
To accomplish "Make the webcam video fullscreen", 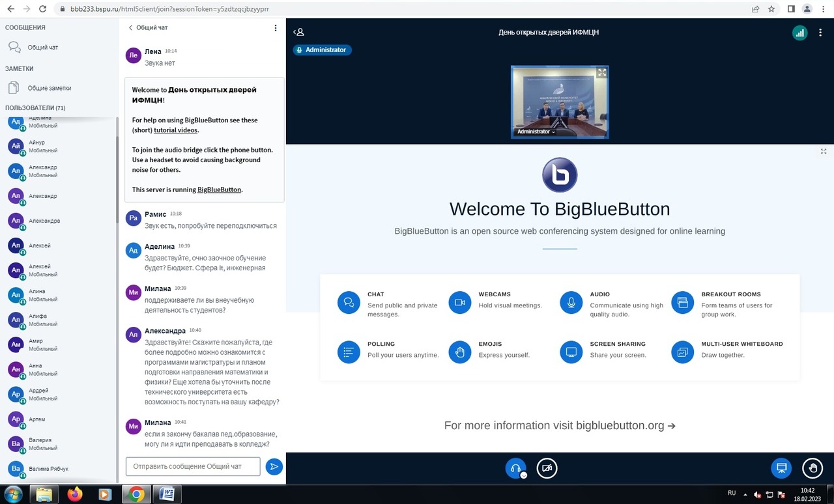I will [x=602, y=73].
